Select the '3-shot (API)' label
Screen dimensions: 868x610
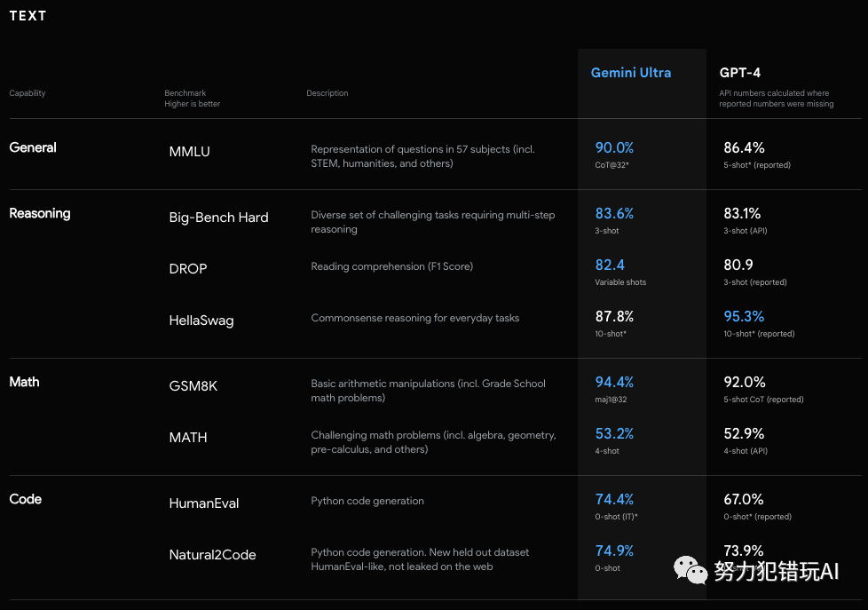click(746, 231)
